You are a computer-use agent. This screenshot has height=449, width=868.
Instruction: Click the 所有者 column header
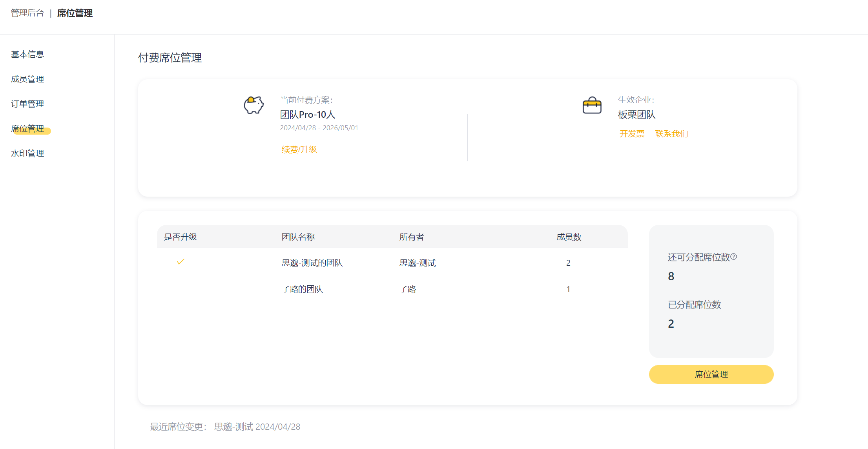coord(412,237)
